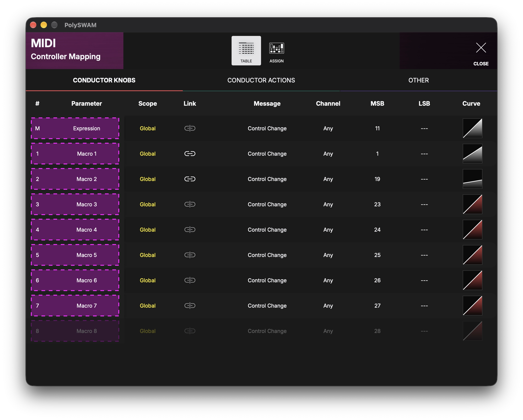The image size is (523, 420).
Task: Open Message type dropdown for Macro 1
Action: coord(267,154)
